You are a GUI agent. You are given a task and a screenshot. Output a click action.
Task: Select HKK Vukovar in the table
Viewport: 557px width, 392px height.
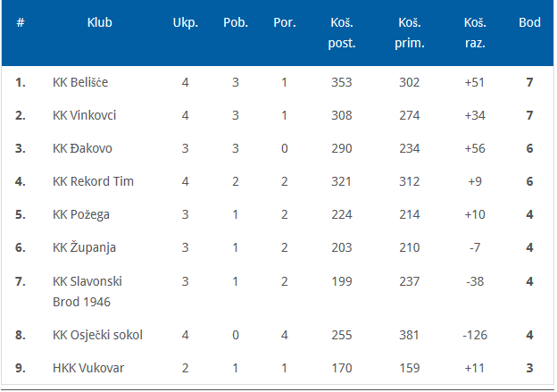[88, 368]
